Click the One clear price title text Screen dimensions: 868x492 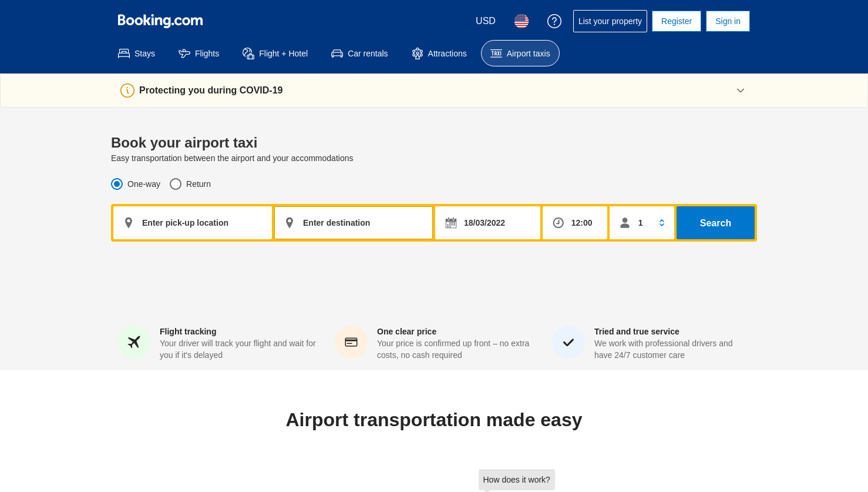tap(406, 332)
